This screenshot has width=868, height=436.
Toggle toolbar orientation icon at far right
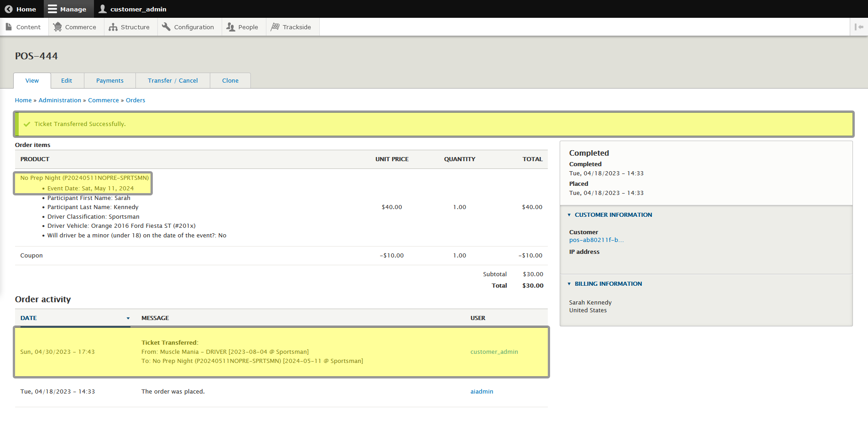tap(859, 27)
